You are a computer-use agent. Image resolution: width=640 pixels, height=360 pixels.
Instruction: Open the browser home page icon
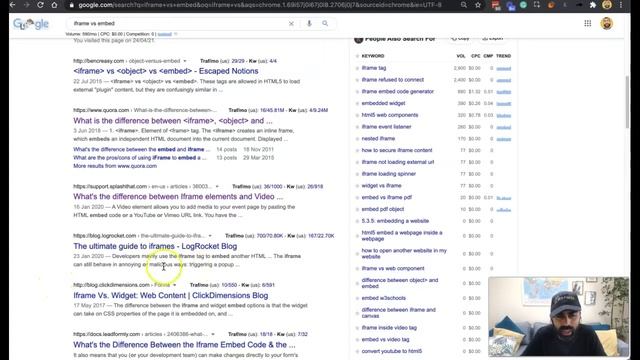point(54,5)
